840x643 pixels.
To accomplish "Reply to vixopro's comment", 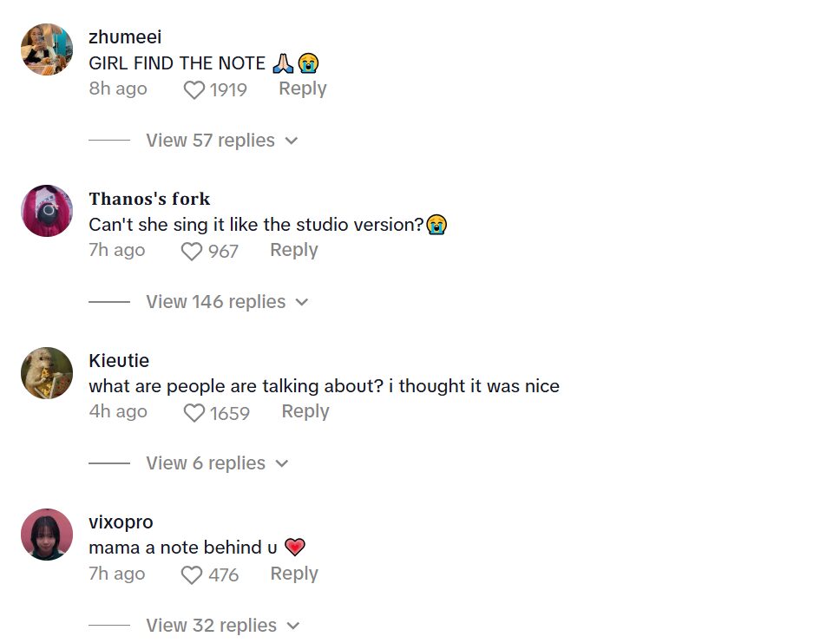I will (x=293, y=574).
